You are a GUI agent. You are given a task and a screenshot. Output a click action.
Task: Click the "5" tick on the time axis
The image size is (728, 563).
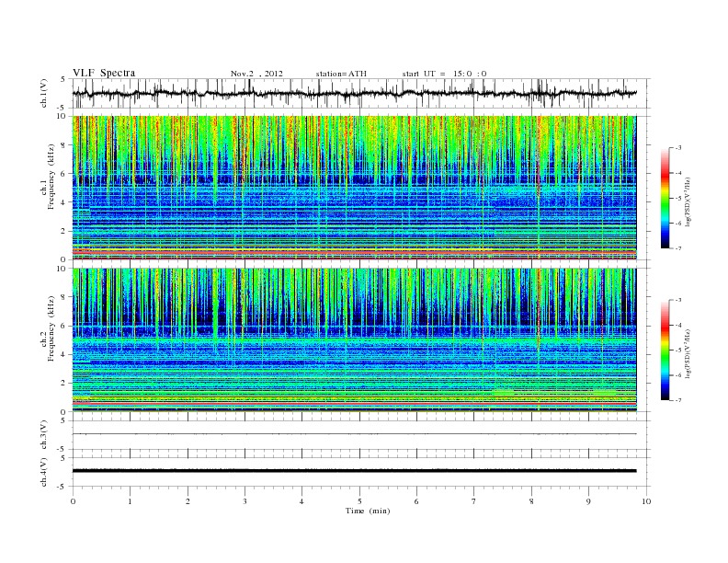click(x=359, y=501)
